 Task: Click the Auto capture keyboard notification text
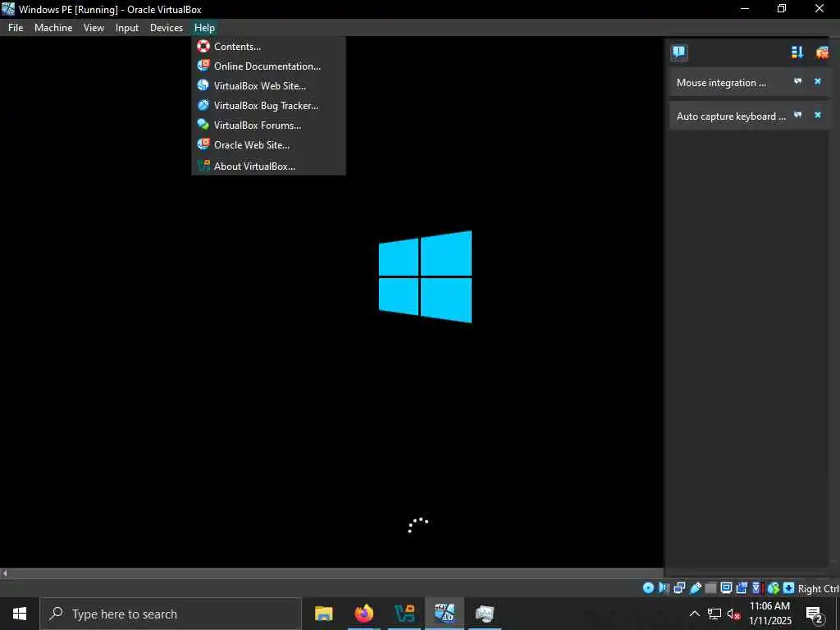point(731,116)
